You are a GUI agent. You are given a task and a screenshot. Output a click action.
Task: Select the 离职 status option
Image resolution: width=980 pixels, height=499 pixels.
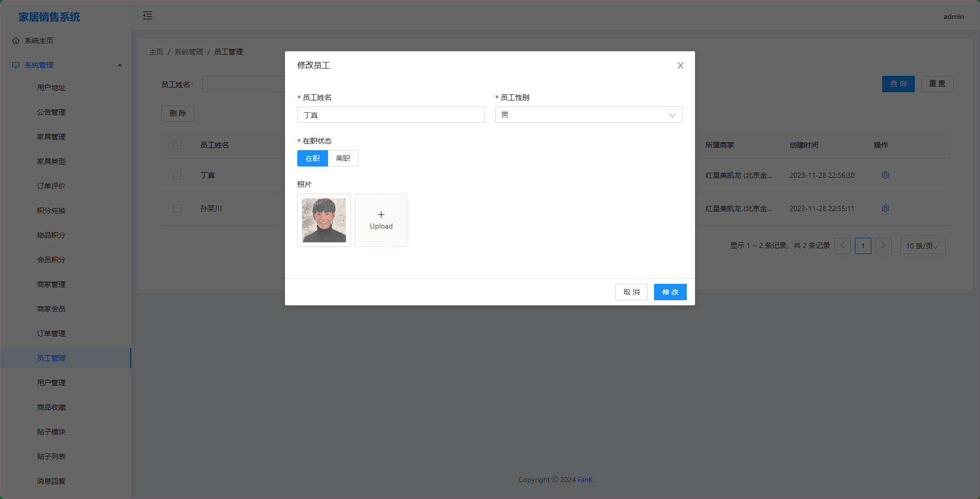click(343, 158)
